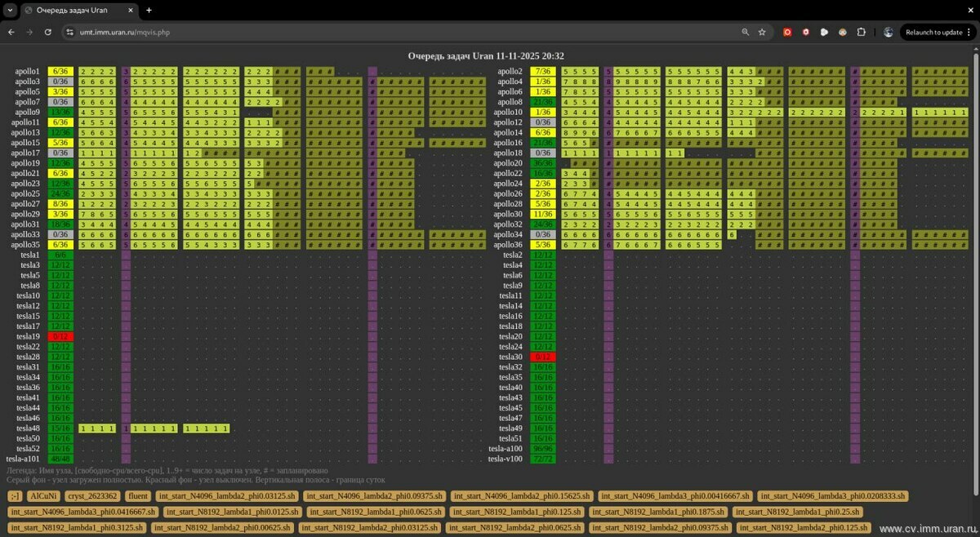Open the Extensions puzzle icon
Viewport: 980px width, 537px height.
(x=861, y=32)
